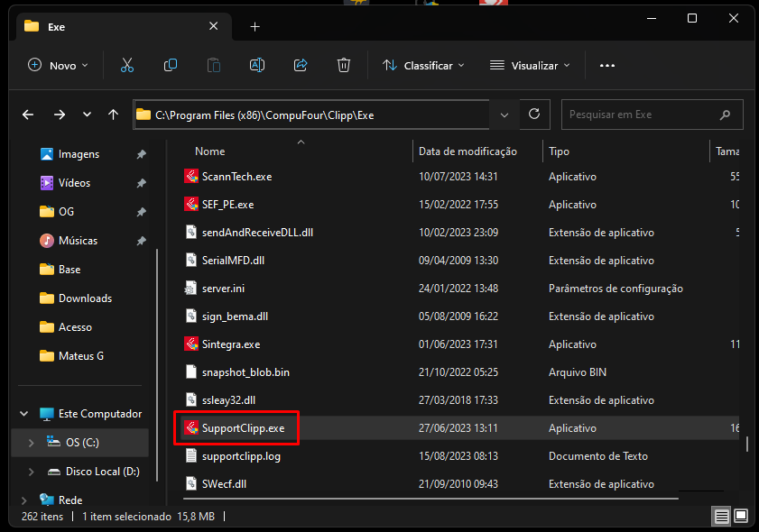Viewport: 759px width, 532px height.
Task: Switch to large thumbnails view
Action: [741, 517]
